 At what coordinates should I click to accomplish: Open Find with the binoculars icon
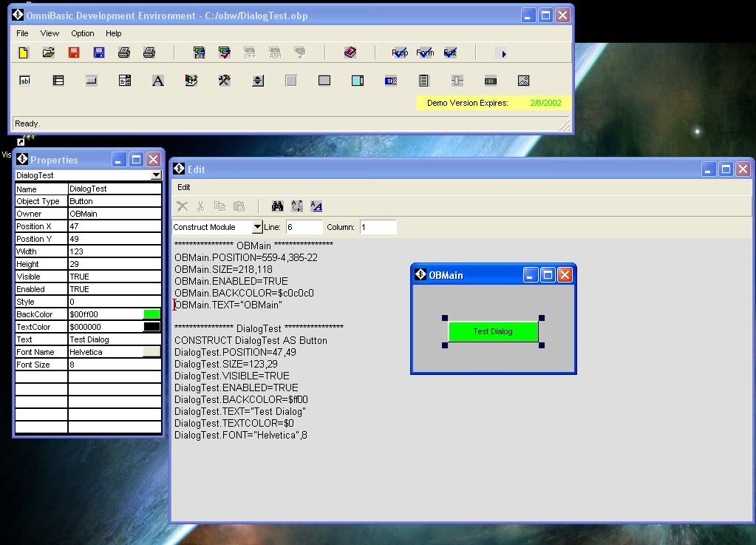coord(277,206)
